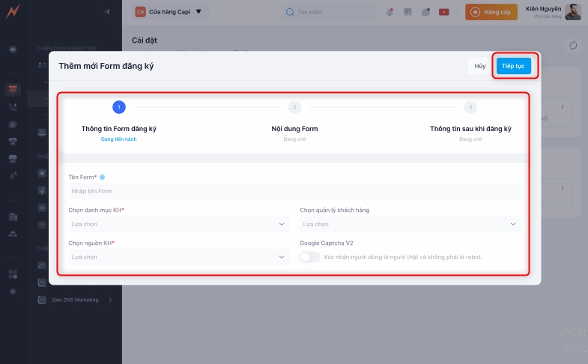
Task: Click the Vietnam flag language icon
Action: [443, 12]
